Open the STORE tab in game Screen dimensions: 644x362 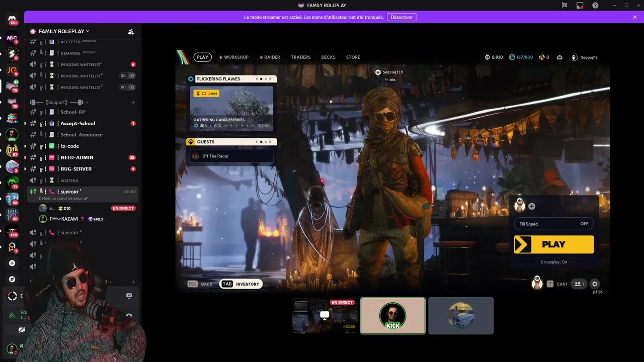click(353, 57)
